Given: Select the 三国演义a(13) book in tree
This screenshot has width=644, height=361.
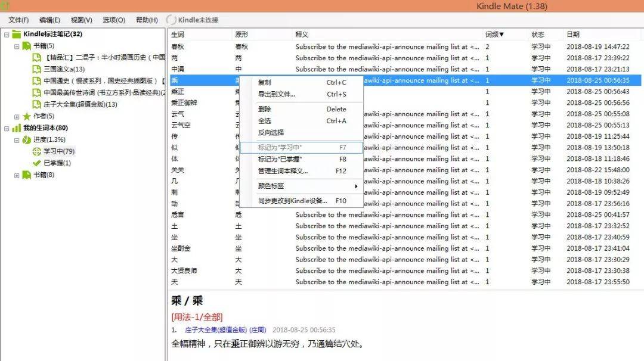Looking at the screenshot, I should [64, 69].
